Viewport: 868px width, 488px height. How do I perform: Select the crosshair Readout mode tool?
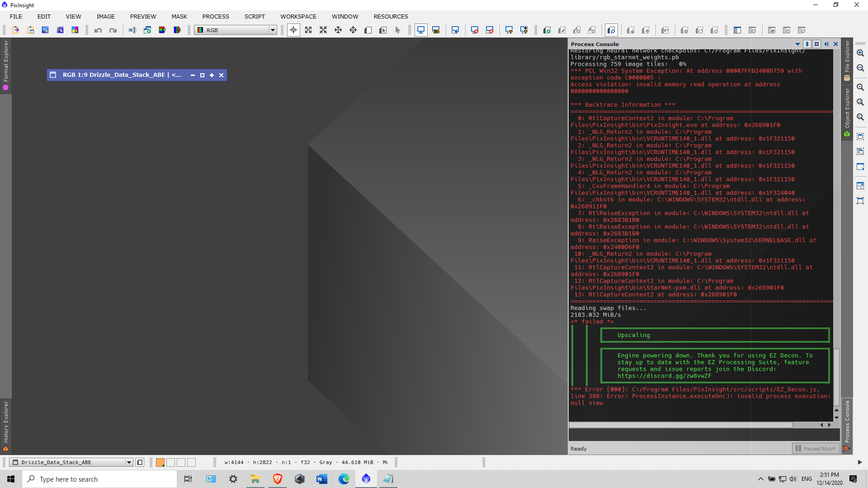tap(293, 30)
